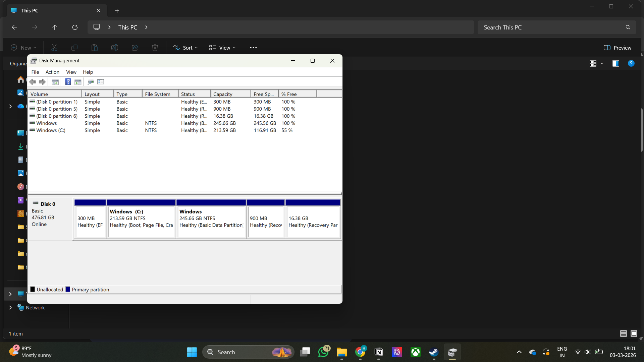
Task: Switch to large thumbnails view in status bar
Action: [x=634, y=334]
